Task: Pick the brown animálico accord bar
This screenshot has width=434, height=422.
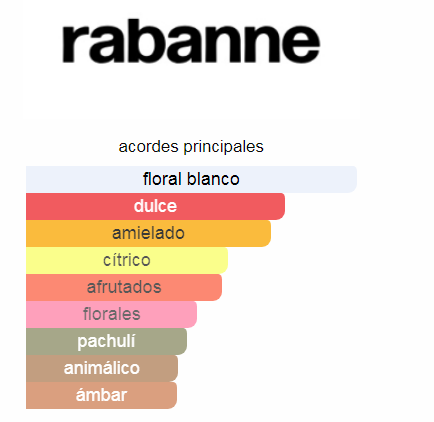Action: (x=102, y=368)
